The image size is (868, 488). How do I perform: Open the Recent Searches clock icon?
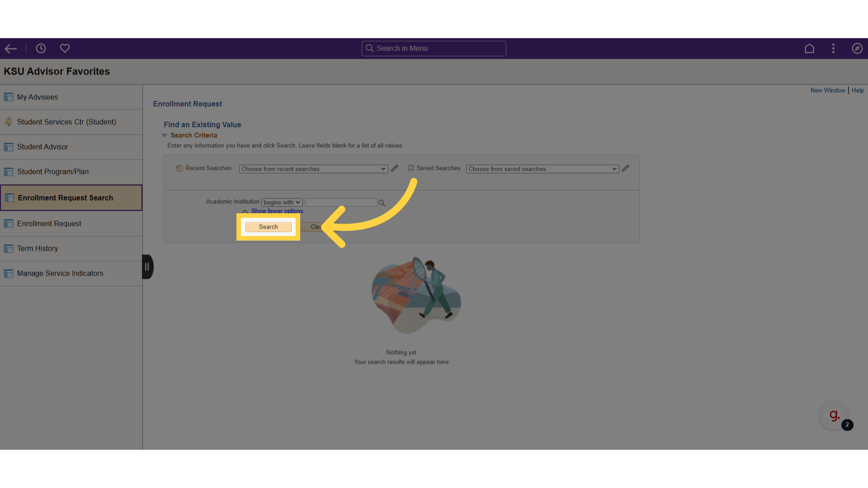click(179, 168)
